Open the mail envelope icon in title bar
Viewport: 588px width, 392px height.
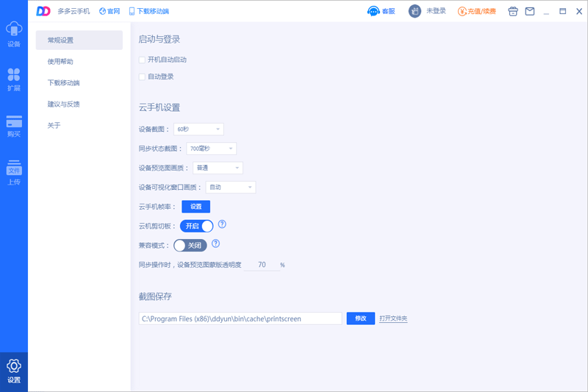click(529, 12)
